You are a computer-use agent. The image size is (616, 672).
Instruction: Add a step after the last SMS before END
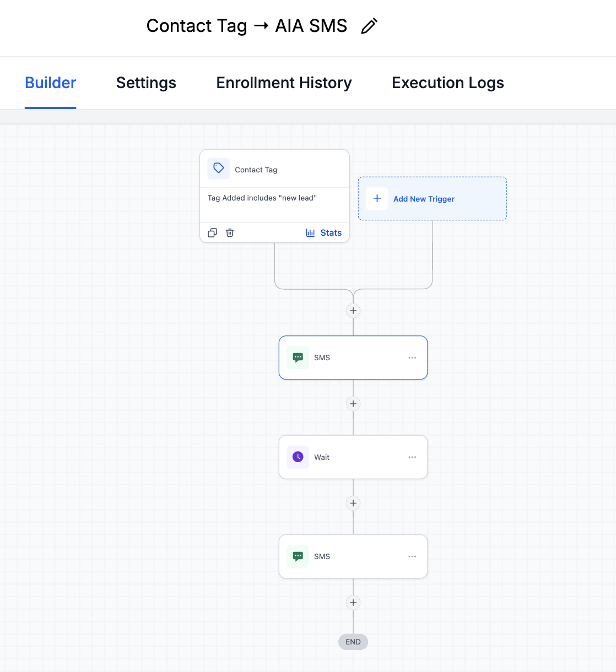[353, 602]
